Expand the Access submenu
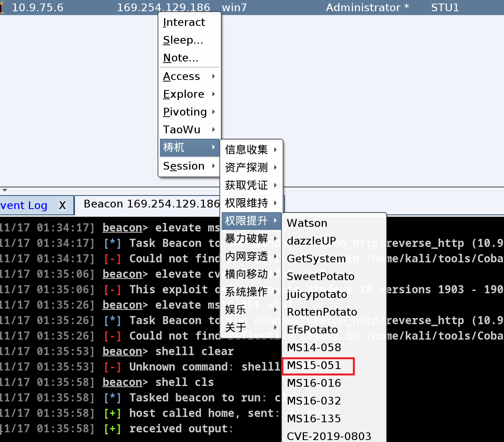The height and width of the screenshot is (442, 504). 189,76
